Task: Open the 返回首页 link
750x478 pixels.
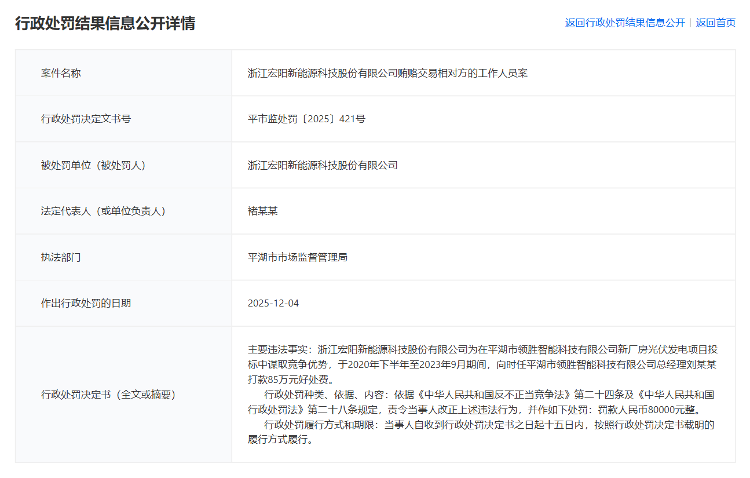Action: coord(715,22)
